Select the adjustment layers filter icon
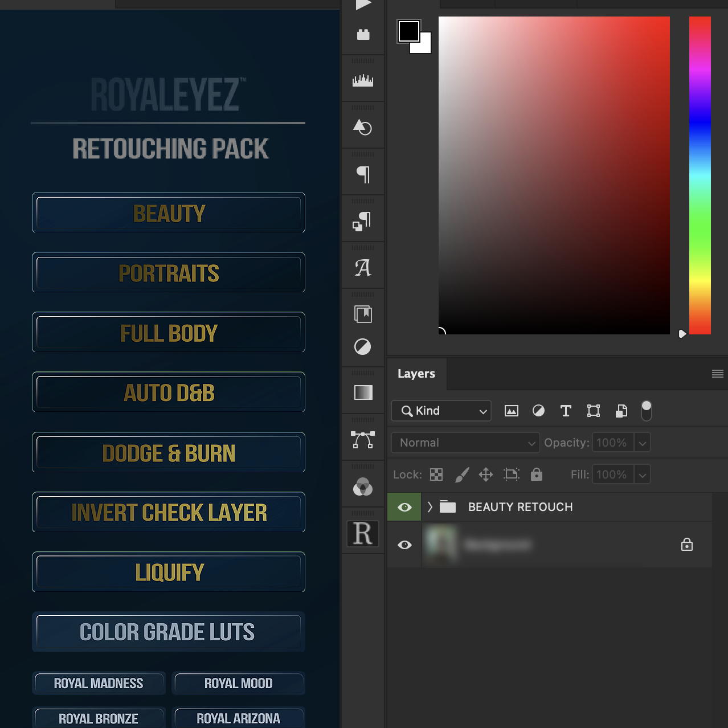Screen dimensions: 728x728 pyautogui.click(x=538, y=411)
